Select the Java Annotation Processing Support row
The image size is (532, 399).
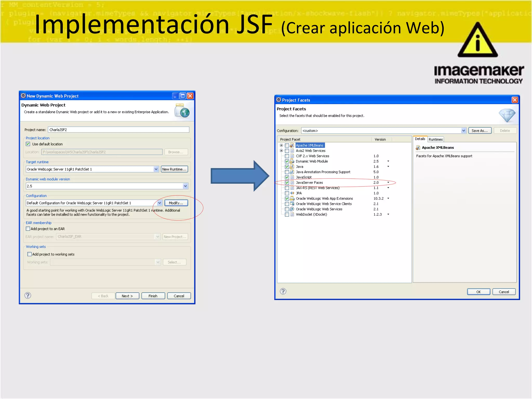point(323,172)
